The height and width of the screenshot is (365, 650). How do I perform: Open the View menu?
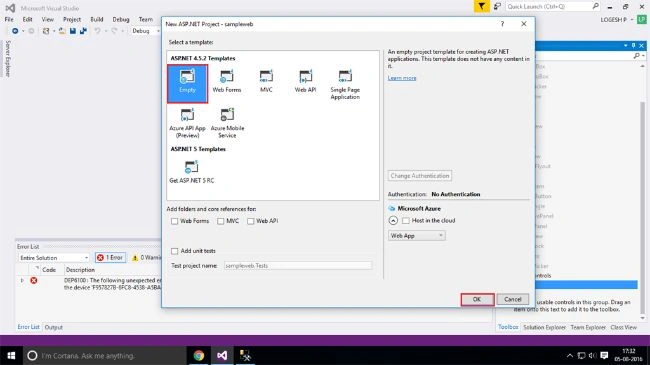click(x=48, y=19)
